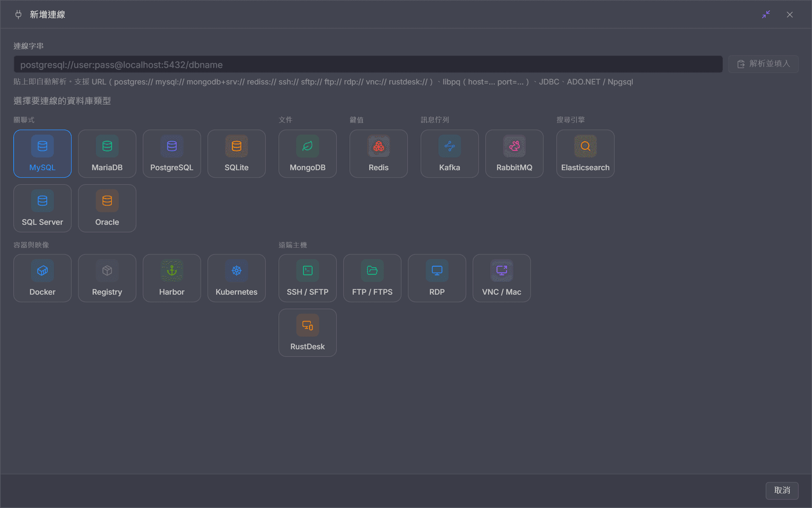Pick the Harbor anchor tile

(172, 278)
